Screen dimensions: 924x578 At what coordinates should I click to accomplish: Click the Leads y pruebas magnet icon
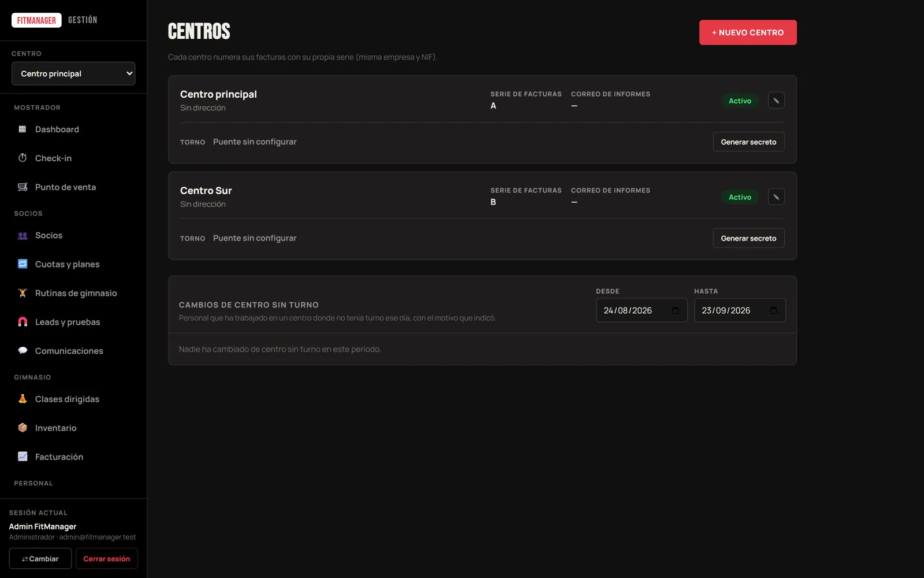[23, 322]
